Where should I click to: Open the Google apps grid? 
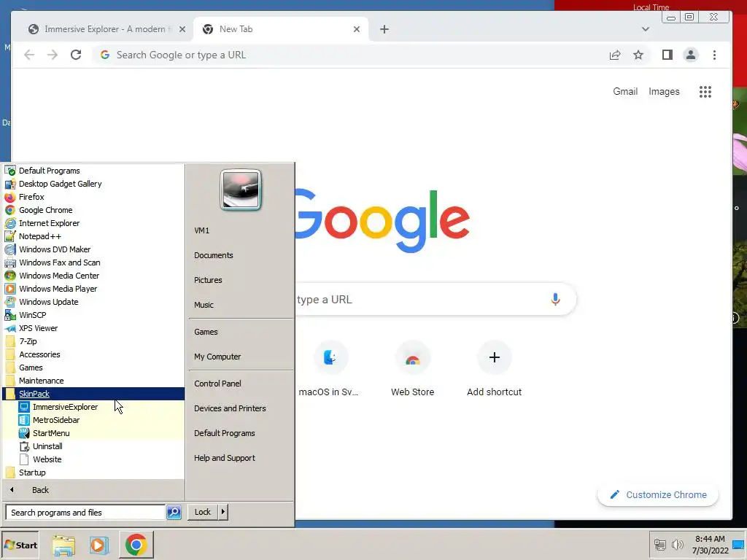705,91
